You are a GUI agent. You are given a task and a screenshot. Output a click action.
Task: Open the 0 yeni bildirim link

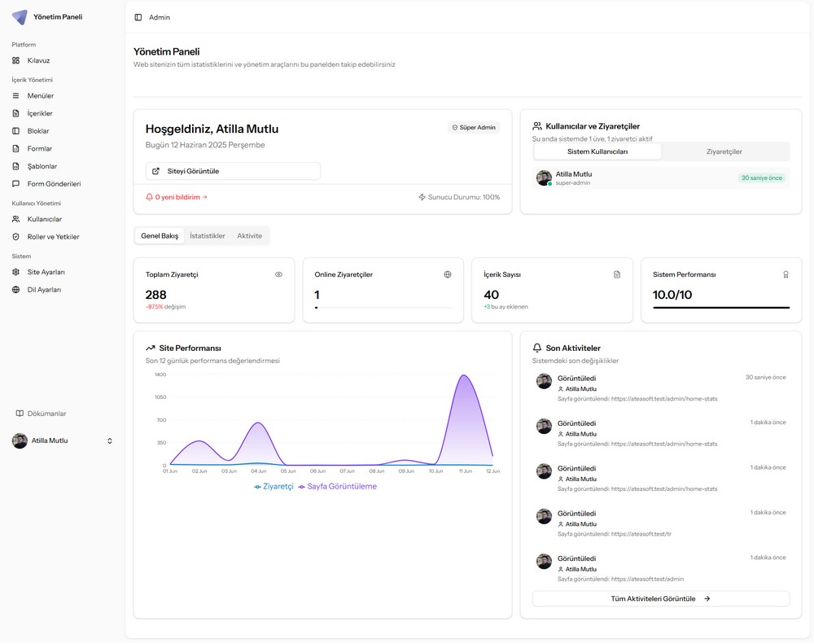coord(177,197)
